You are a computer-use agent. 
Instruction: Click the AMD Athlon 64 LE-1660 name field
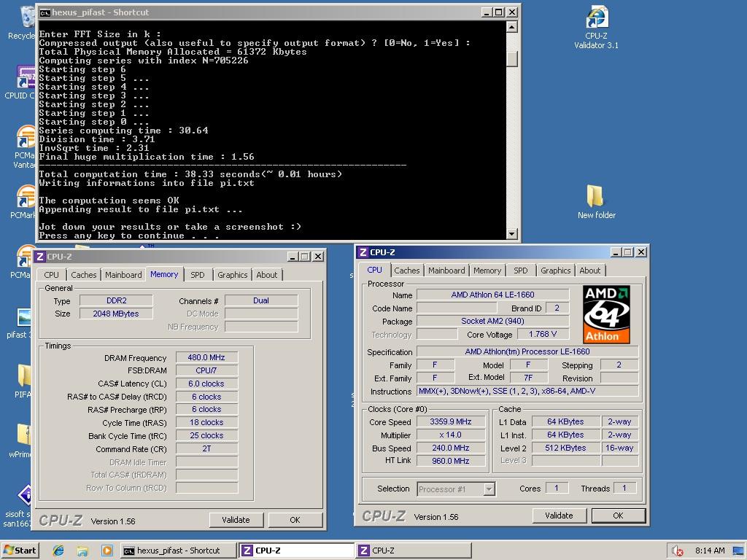tap(492, 295)
